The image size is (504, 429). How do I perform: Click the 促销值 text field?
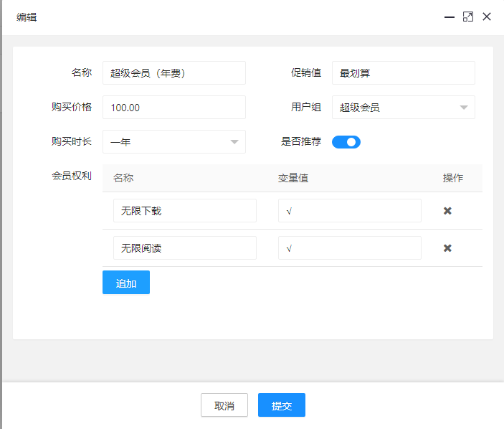pos(403,73)
